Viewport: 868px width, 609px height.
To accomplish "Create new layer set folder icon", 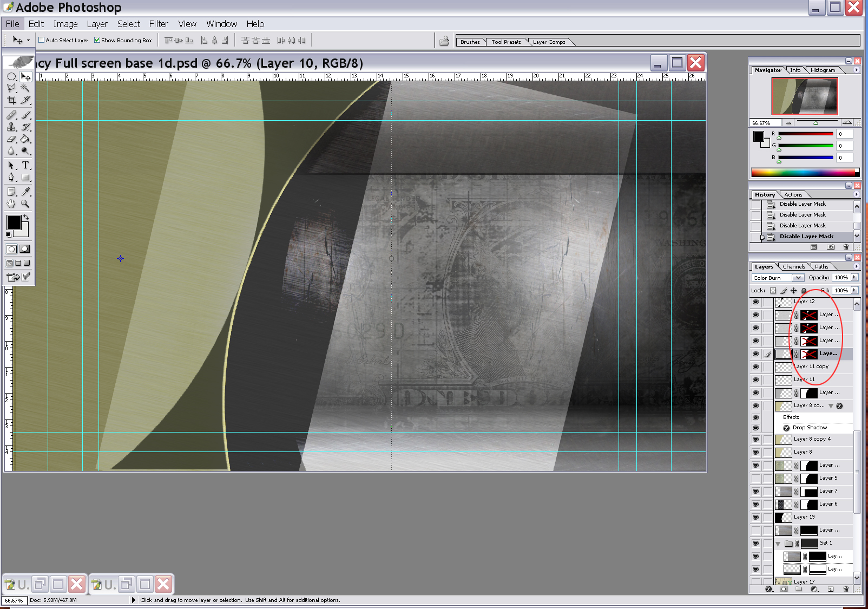I will [799, 589].
